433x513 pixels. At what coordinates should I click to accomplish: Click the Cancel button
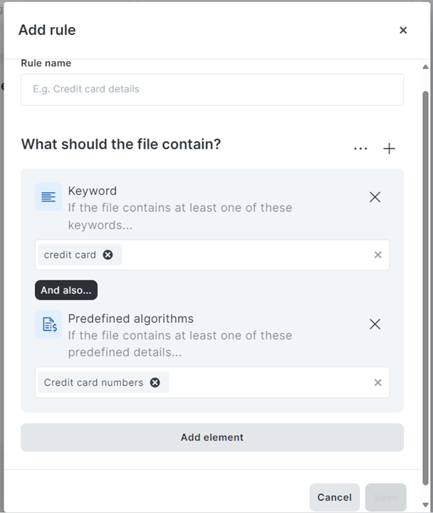(334, 497)
